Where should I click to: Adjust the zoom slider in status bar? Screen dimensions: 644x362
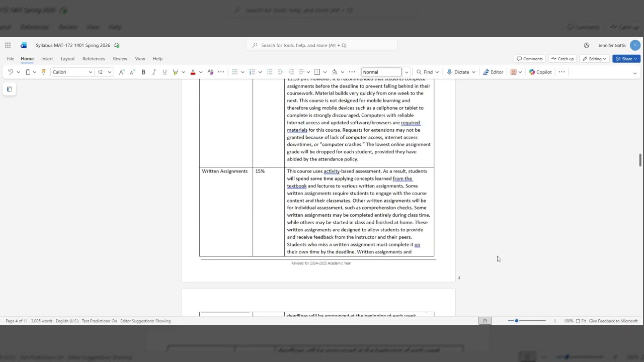pyautogui.click(x=527, y=321)
